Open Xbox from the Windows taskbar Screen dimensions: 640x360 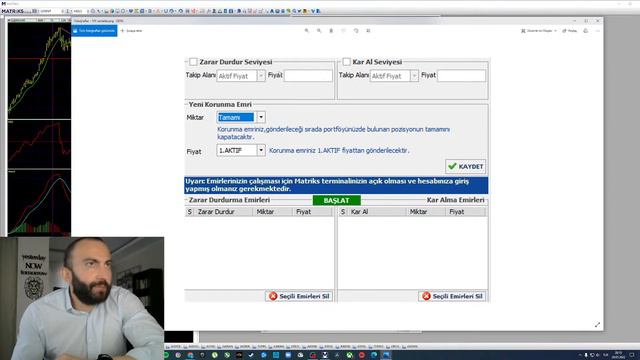pyautogui.click(x=350, y=355)
